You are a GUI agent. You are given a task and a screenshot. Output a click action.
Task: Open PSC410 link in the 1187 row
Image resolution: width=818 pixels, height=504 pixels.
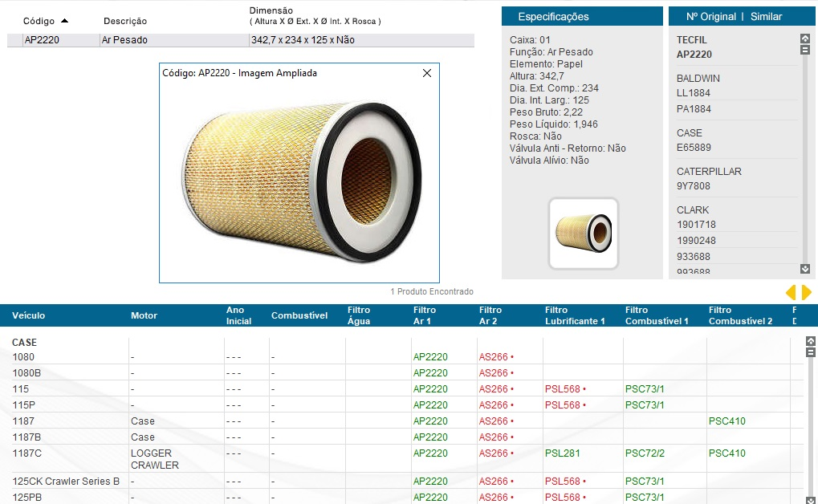tap(726, 421)
